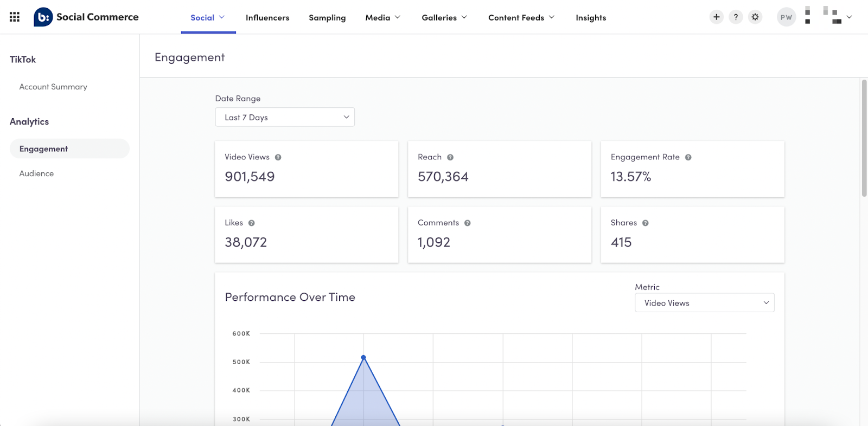Select Engagement in Analytics sidebar
This screenshot has height=426, width=868.
[x=69, y=149]
